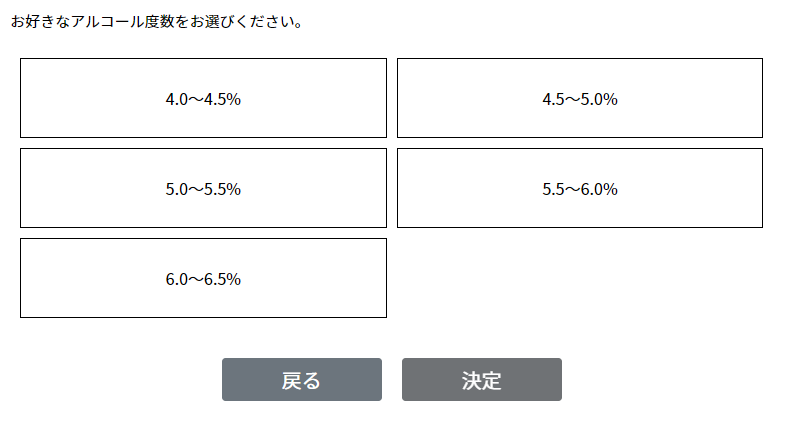
Task: Tap the lowest alcohol range box
Action: [203, 98]
